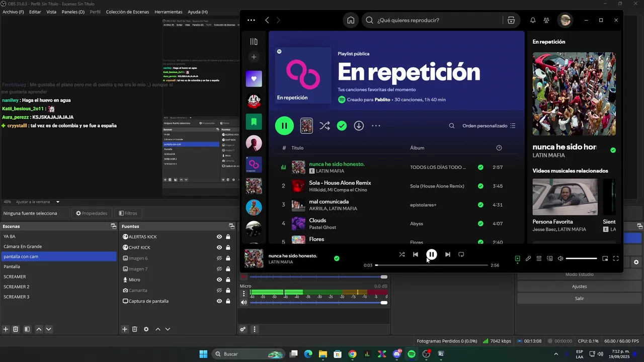The height and width of the screenshot is (362, 644).
Task: Show hidden system tray icons chevron
Action: tap(556, 354)
